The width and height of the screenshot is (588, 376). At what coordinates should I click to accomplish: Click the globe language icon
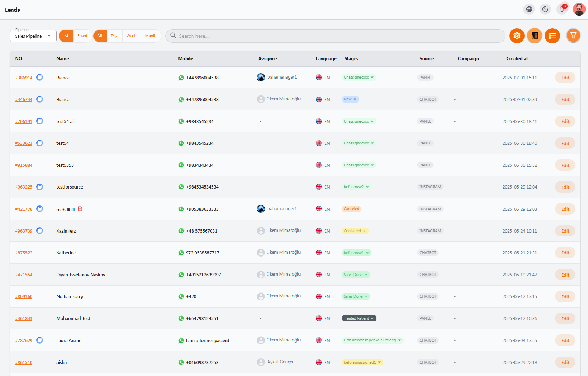[529, 9]
